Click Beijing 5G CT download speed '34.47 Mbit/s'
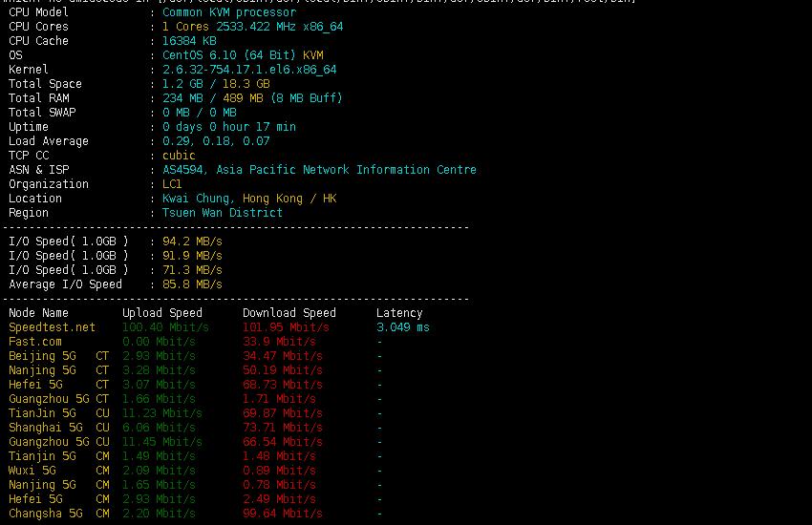This screenshot has height=525, width=812. coord(283,356)
